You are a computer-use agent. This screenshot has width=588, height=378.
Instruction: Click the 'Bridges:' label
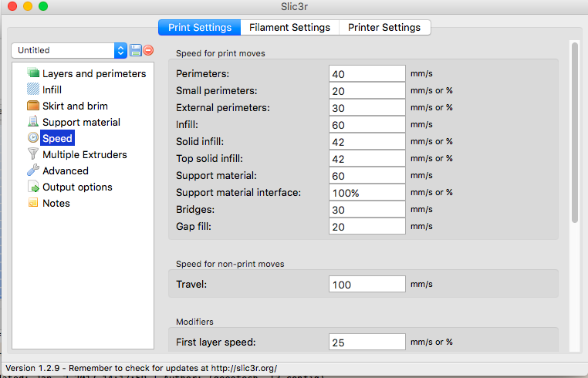tap(195, 209)
